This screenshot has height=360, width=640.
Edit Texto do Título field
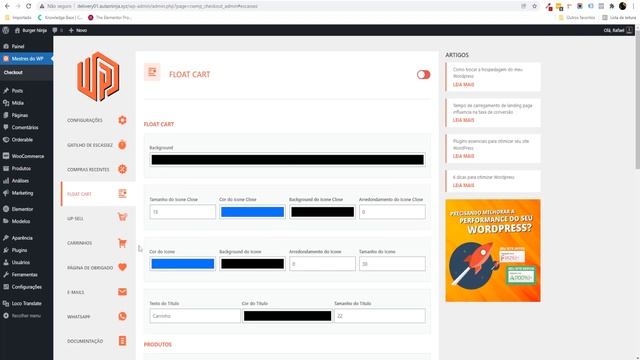[195, 316]
